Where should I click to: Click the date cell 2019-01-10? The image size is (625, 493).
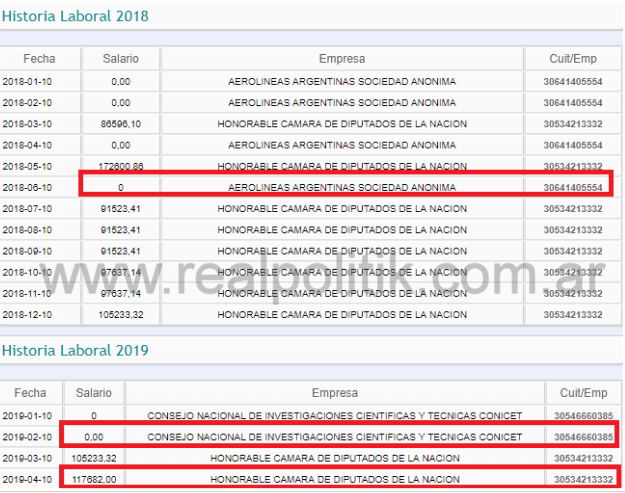27,416
